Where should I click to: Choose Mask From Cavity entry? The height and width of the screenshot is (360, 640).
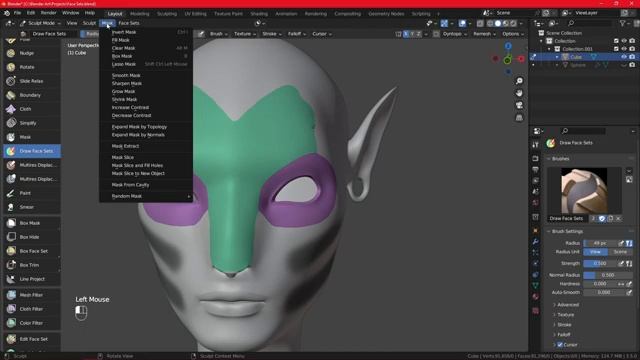pyautogui.click(x=146, y=185)
